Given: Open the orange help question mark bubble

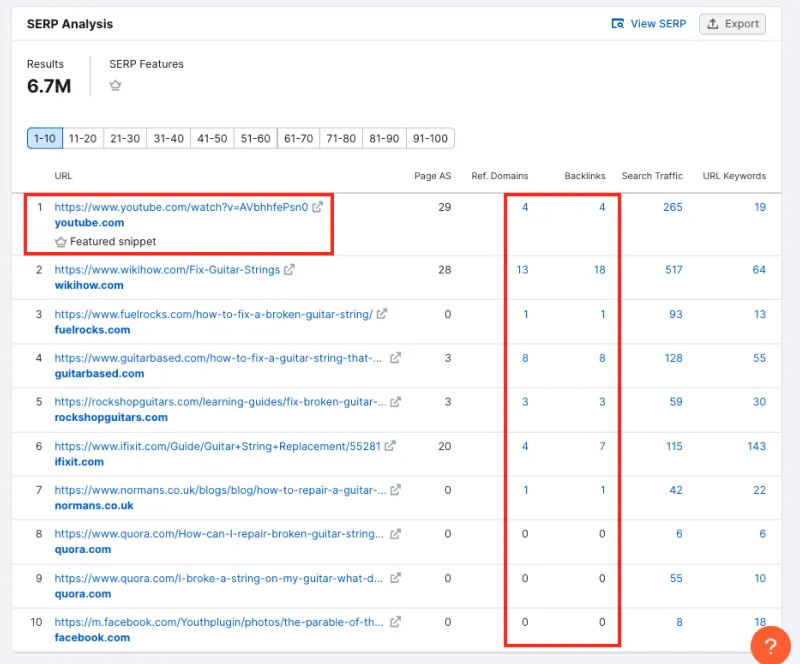Looking at the screenshot, I should coord(769,645).
